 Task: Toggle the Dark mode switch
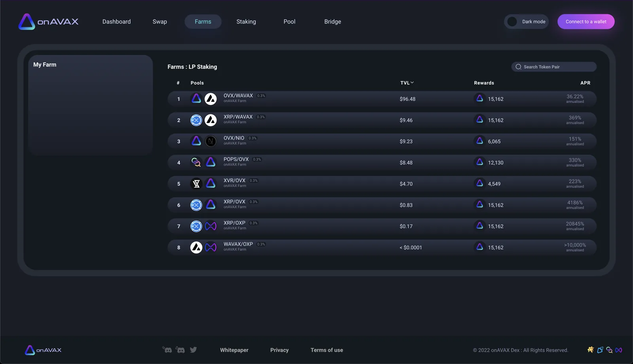[527, 22]
